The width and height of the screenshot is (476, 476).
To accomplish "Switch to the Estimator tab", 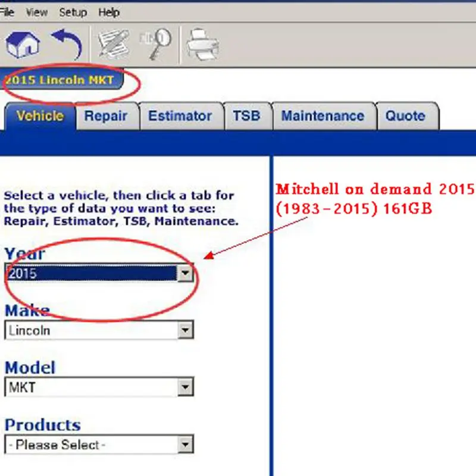I will (180, 116).
